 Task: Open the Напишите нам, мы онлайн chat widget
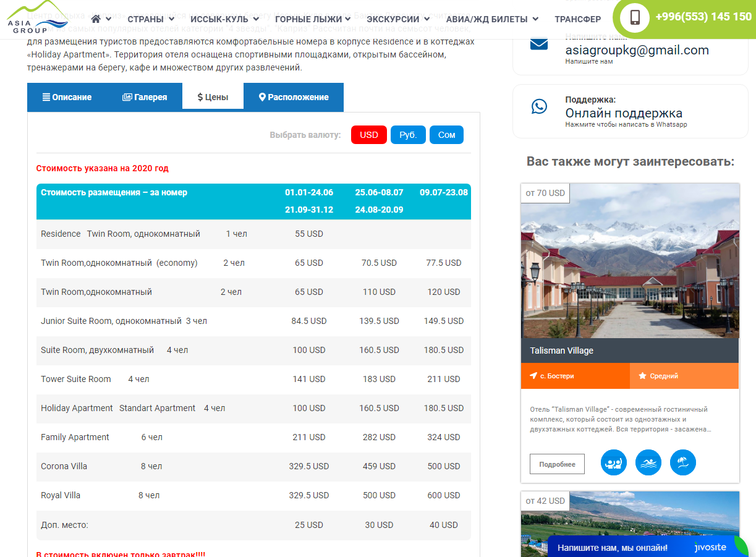tap(648, 547)
